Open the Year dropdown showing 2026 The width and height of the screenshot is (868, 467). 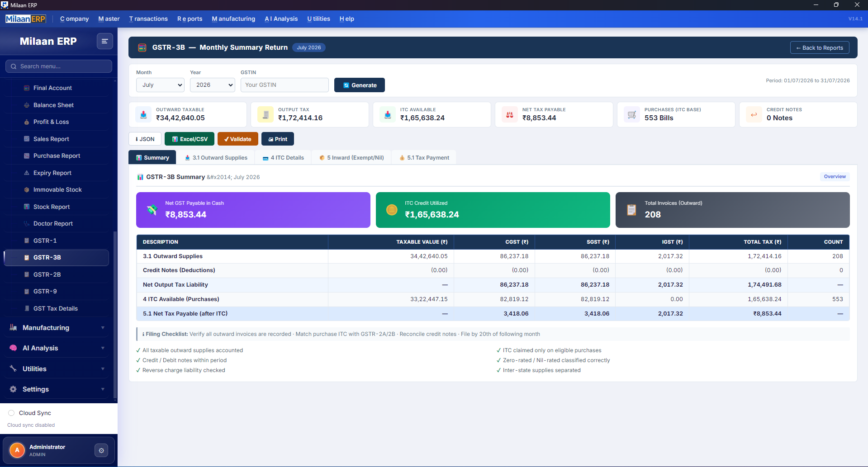coord(213,85)
